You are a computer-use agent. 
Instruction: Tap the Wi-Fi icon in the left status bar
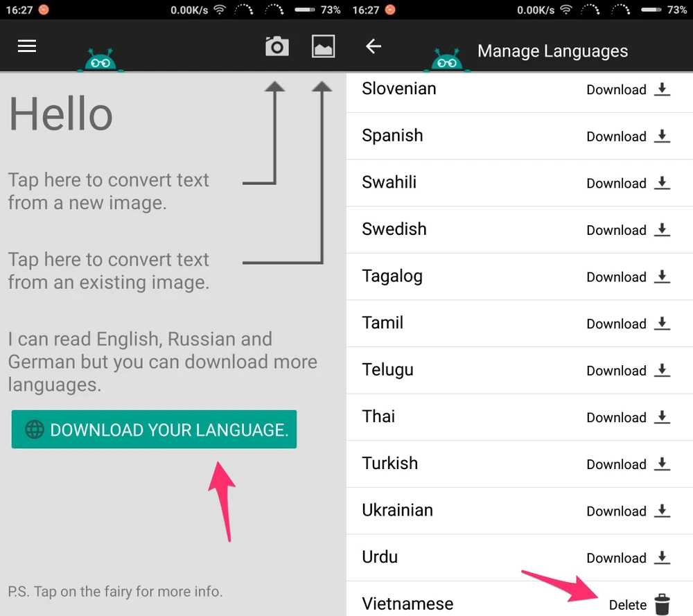click(x=220, y=10)
